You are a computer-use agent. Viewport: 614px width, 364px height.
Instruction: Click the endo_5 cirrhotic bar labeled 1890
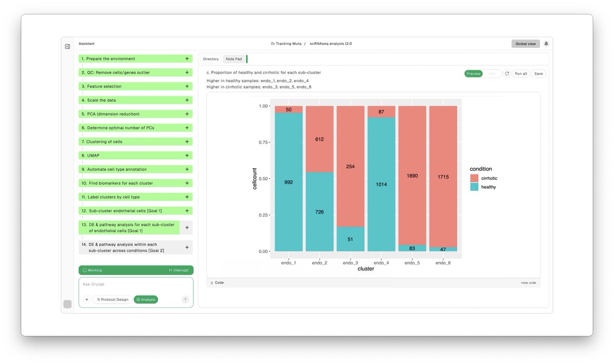pyautogui.click(x=412, y=175)
